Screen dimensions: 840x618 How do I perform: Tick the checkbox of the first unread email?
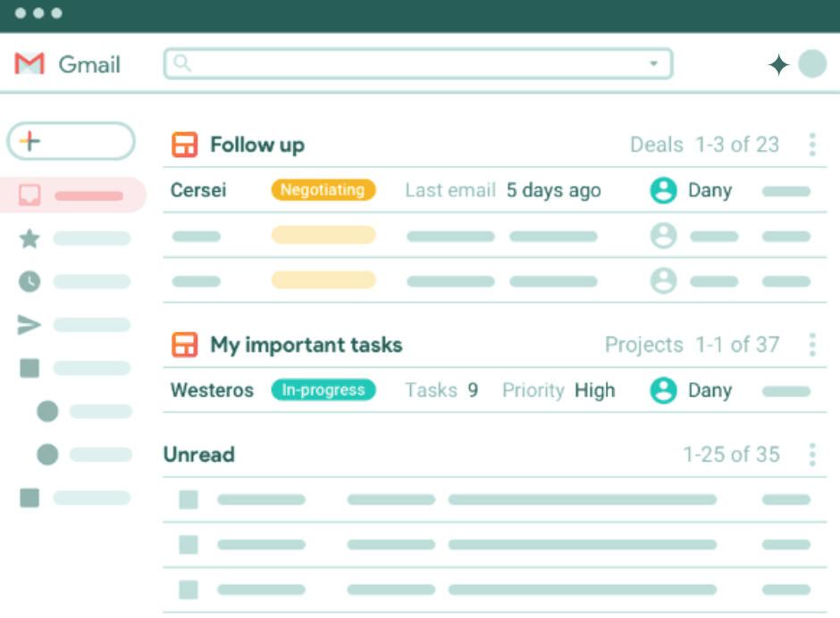click(x=189, y=500)
